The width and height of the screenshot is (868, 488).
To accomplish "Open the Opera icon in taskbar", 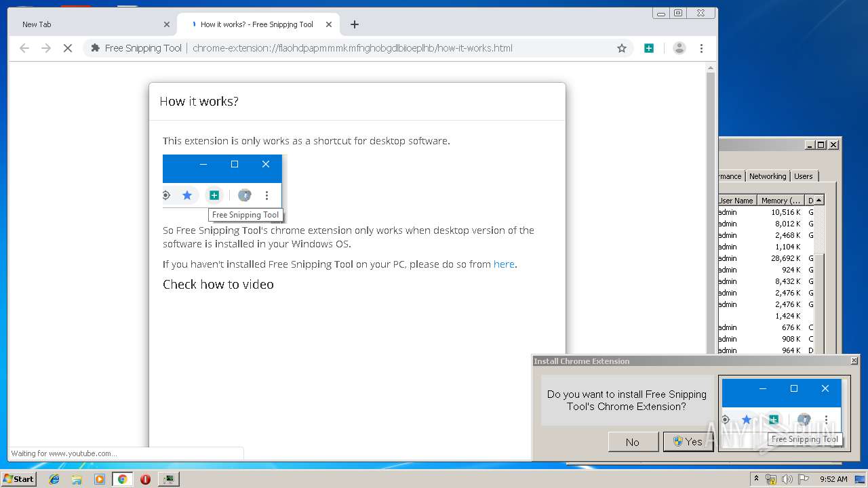I will [145, 479].
